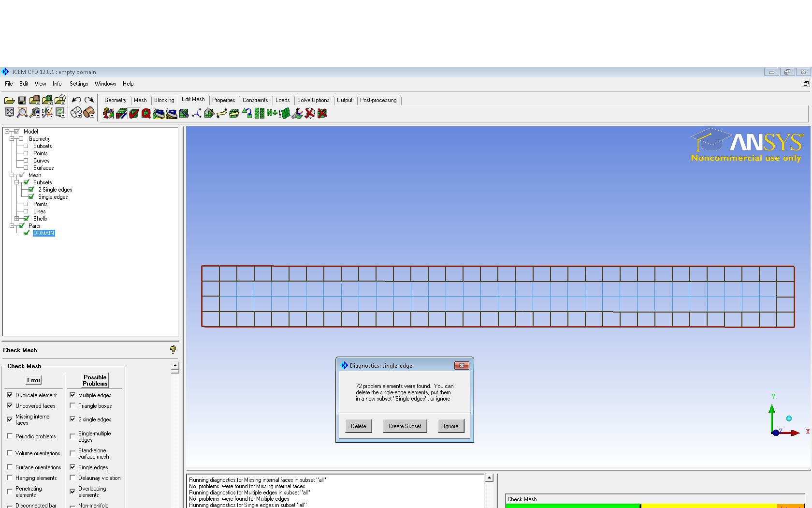812x508 pixels.
Task: Click the Redo arrow icon
Action: click(89, 100)
